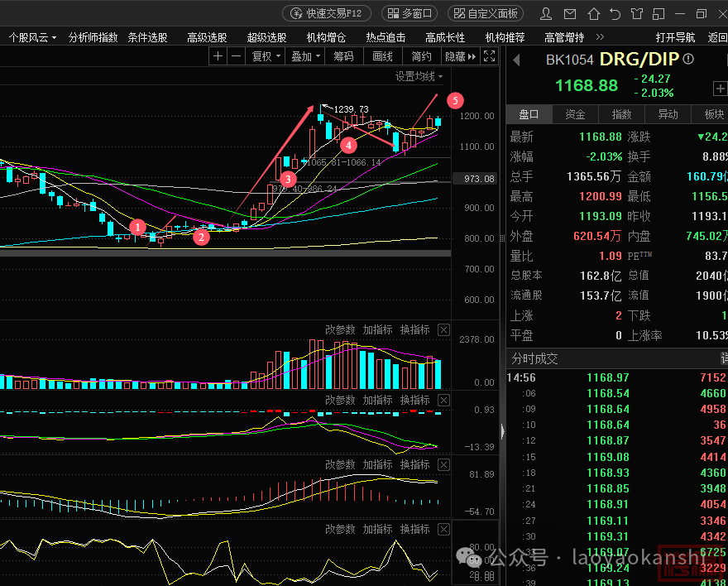Show more menu items with double chevron

tap(600, 36)
